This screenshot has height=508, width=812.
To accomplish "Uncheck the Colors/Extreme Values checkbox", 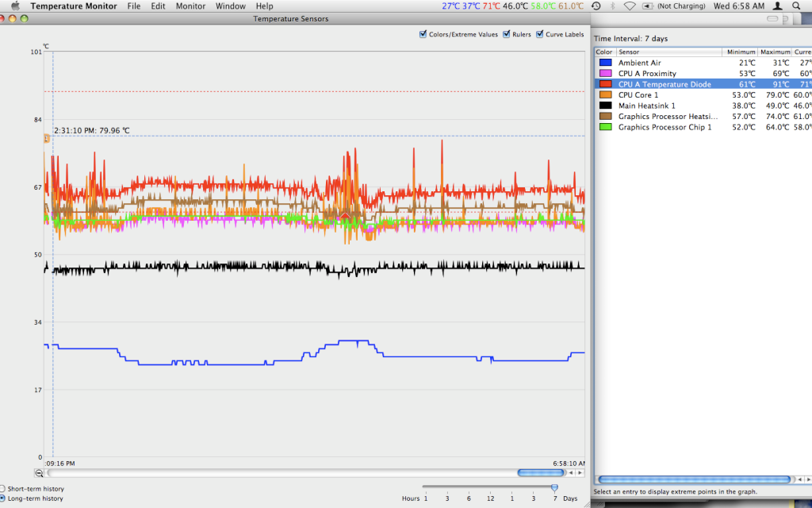I will click(423, 34).
